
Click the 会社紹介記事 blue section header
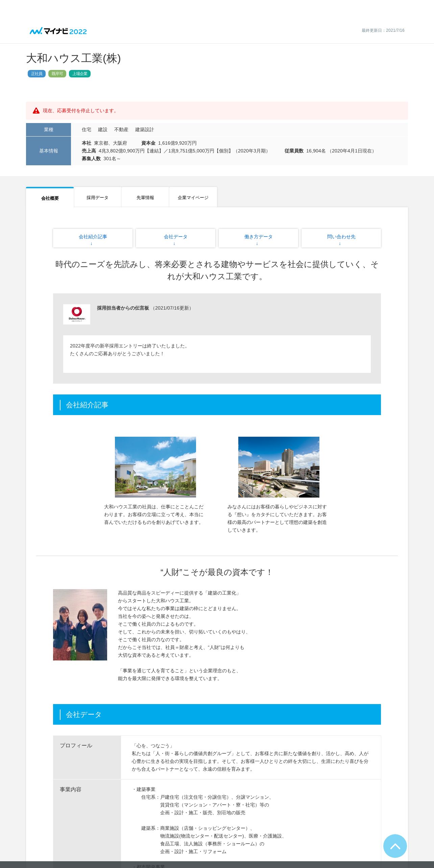[x=217, y=405]
